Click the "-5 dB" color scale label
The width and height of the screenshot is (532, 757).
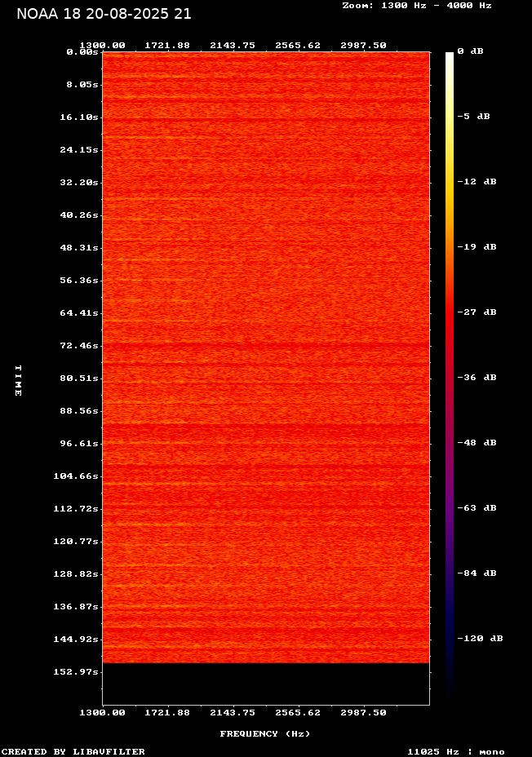click(473, 117)
